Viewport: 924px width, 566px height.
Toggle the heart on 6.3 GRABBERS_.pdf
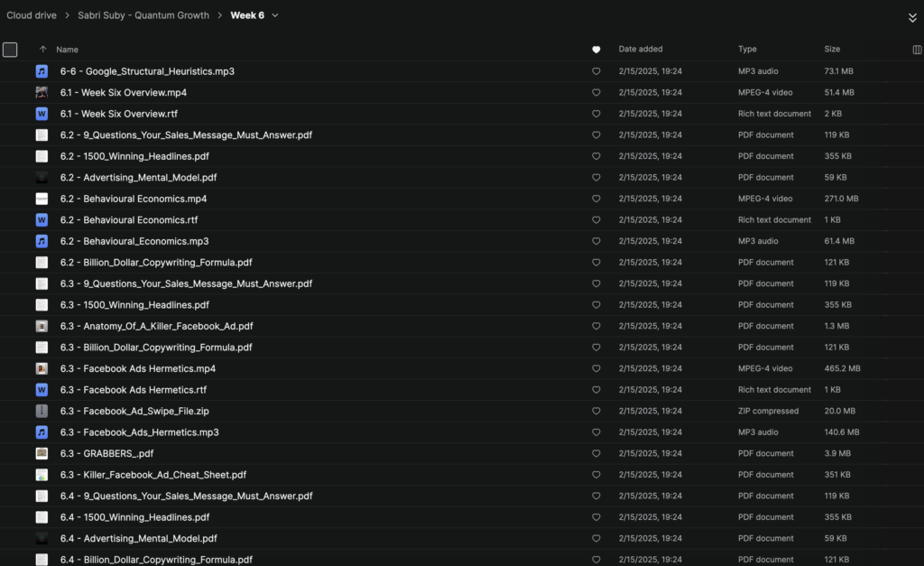point(596,453)
